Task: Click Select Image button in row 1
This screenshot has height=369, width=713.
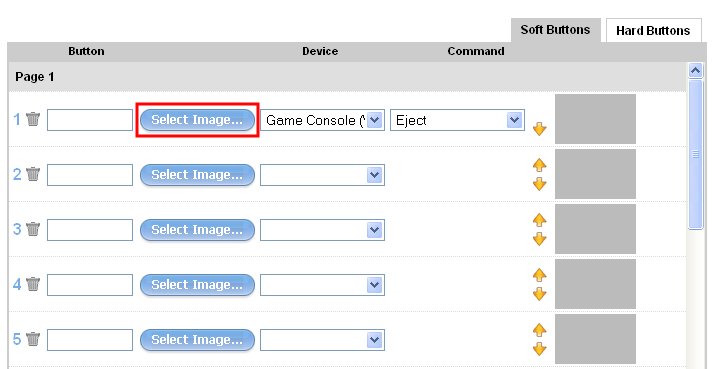Action: point(197,120)
